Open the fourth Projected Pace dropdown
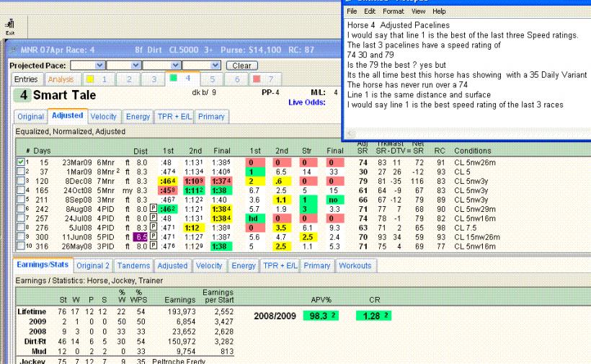The image size is (591, 364). coord(215,65)
